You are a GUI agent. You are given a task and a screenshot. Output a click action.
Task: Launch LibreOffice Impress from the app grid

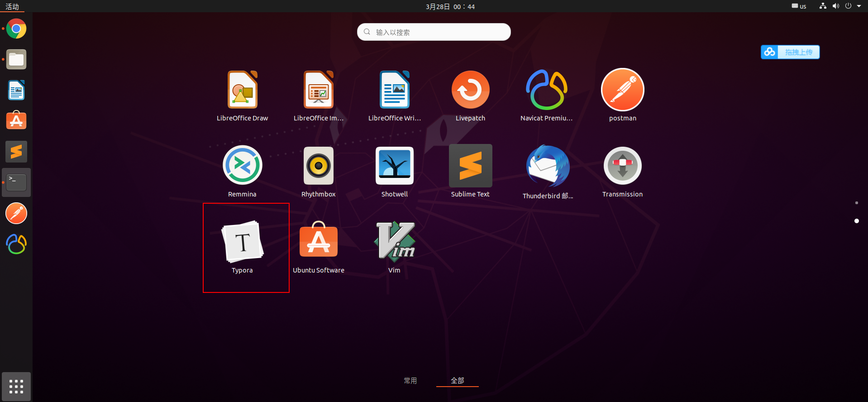[x=319, y=96]
